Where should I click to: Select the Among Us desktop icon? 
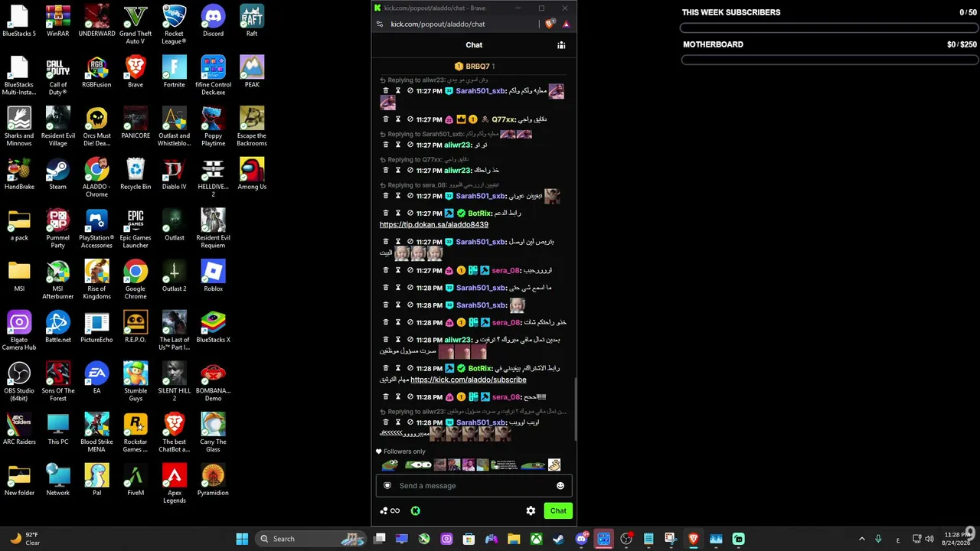tap(252, 174)
